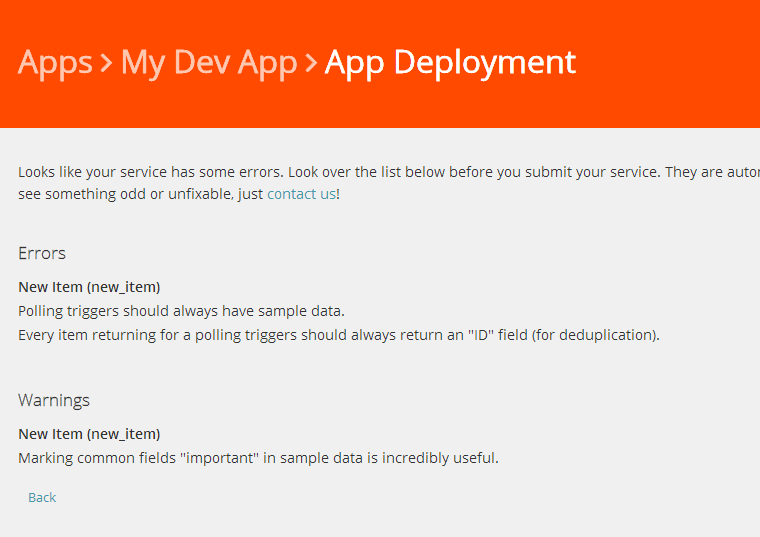Select the Errors section heading
Screen dimensions: 760x537
(x=42, y=253)
